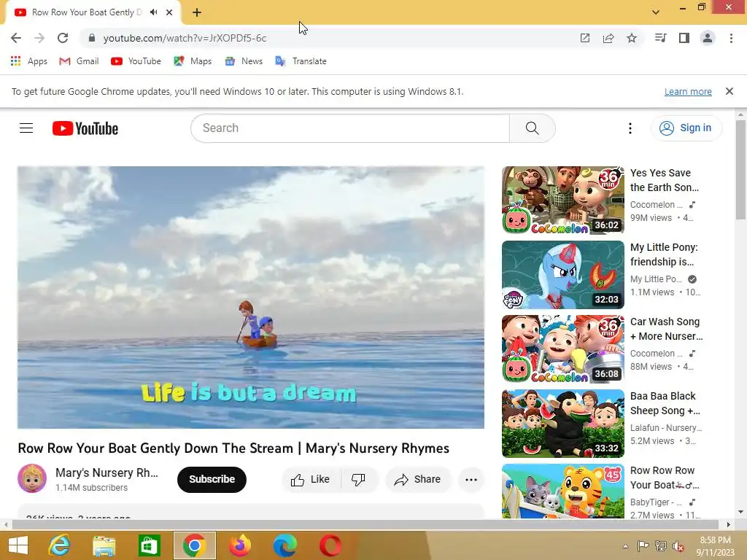This screenshot has width=747, height=560.
Task: Open Windows Store from the taskbar
Action: click(x=149, y=545)
